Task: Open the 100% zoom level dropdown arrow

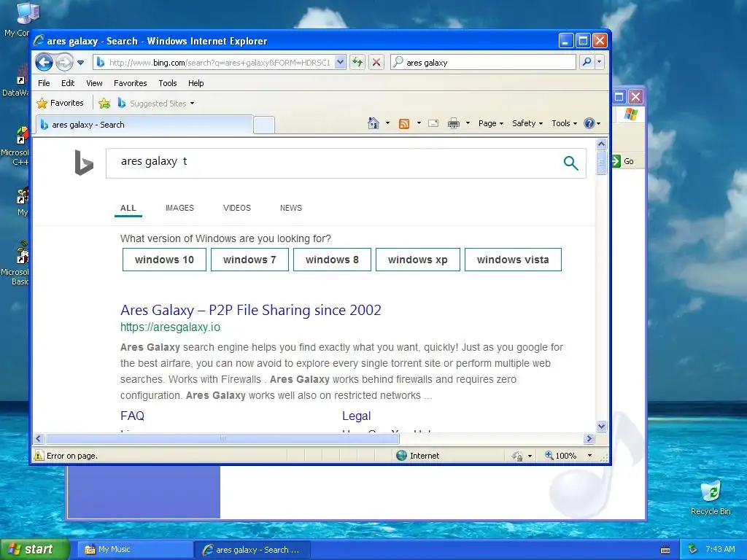Action: click(589, 456)
